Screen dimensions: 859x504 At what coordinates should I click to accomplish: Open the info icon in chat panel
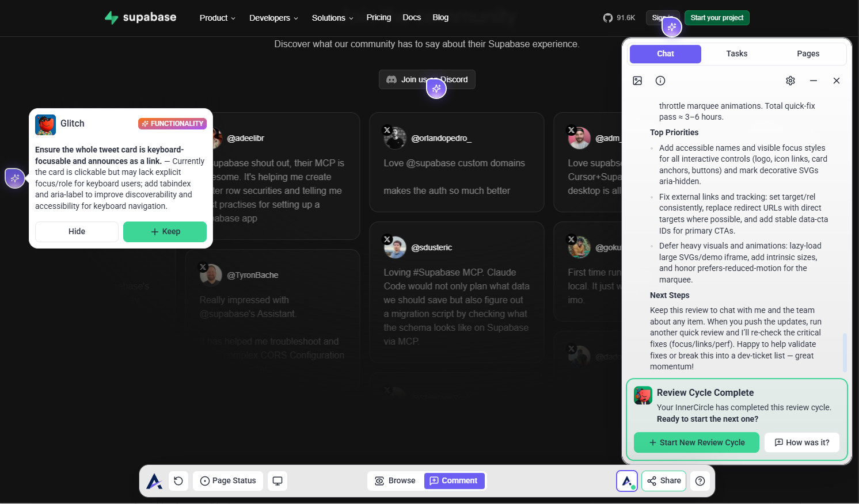click(x=660, y=81)
